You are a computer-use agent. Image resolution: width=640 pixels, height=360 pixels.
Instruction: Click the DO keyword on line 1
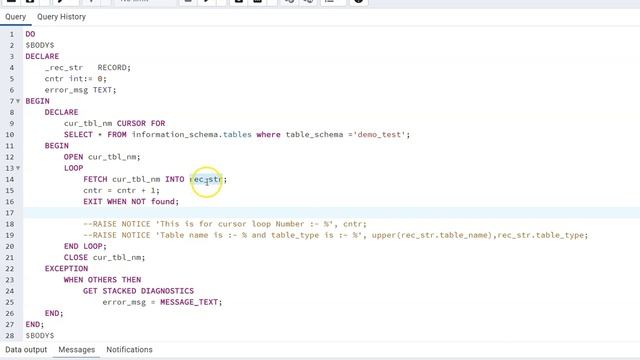point(30,34)
